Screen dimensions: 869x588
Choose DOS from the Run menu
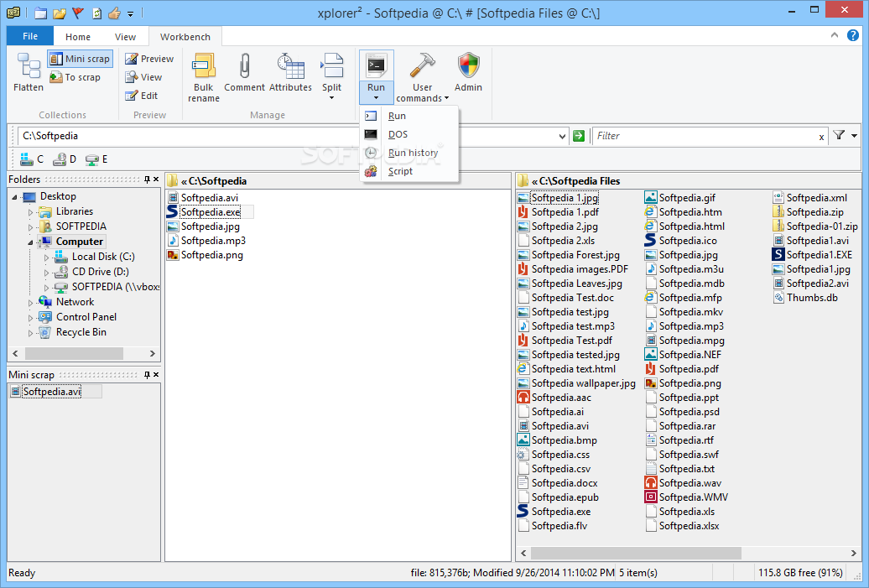(x=409, y=135)
